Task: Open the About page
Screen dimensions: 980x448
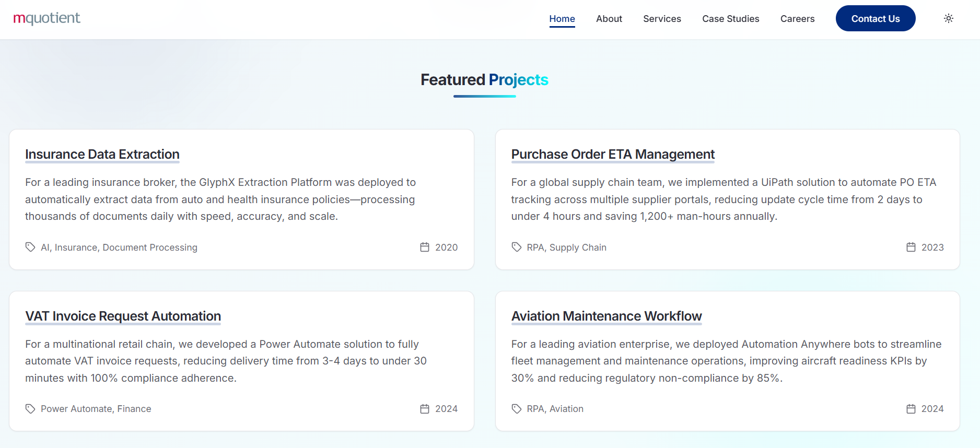Action: point(609,19)
